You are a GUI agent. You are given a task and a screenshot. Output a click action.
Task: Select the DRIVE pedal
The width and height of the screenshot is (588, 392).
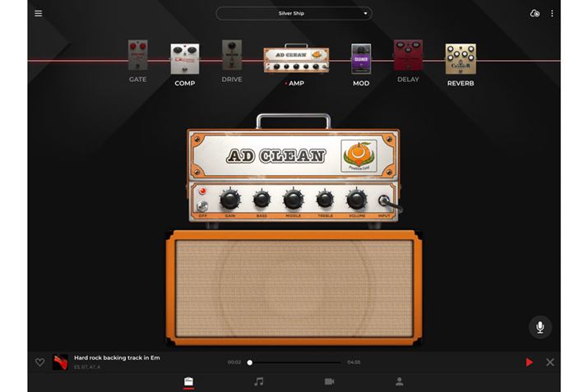coord(232,58)
